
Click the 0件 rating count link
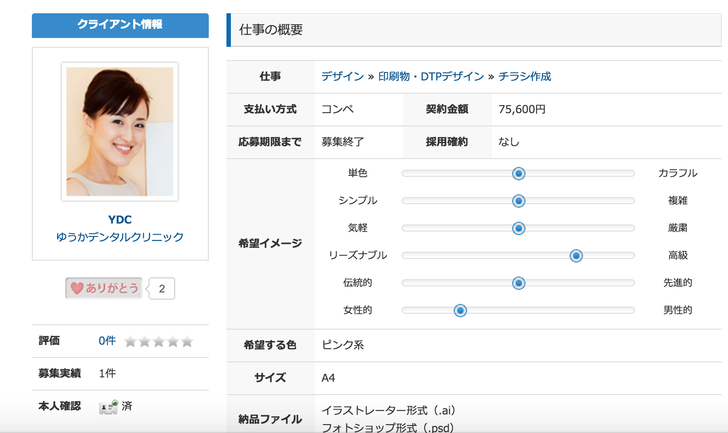pos(107,341)
